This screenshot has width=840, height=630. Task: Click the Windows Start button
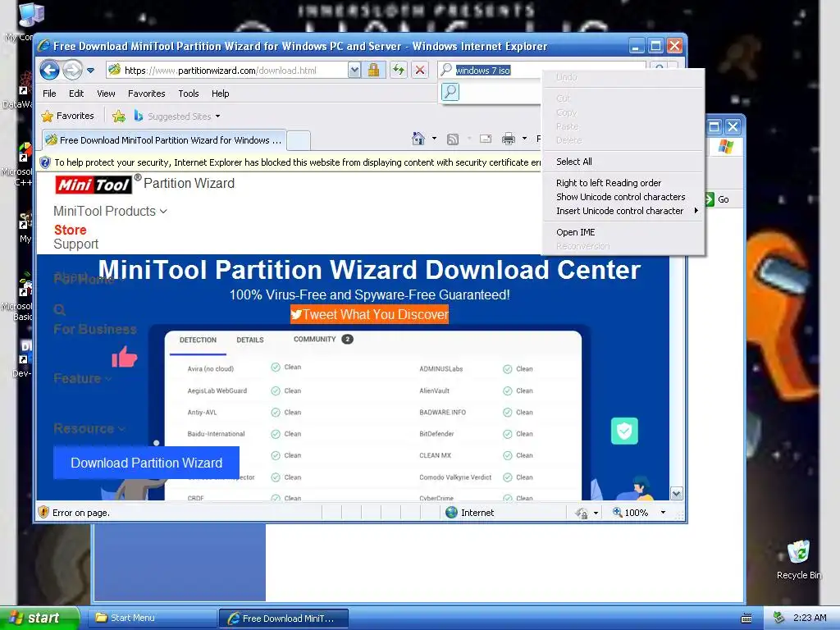39,618
